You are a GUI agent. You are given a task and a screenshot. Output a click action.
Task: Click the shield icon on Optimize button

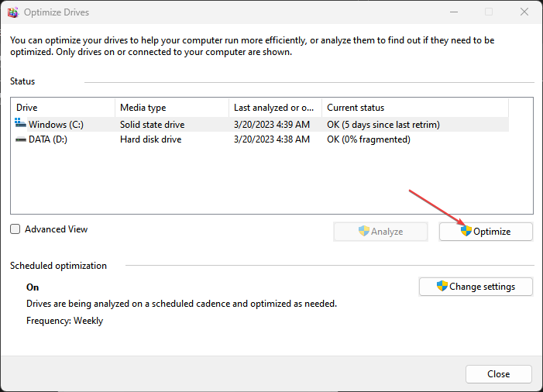(466, 231)
